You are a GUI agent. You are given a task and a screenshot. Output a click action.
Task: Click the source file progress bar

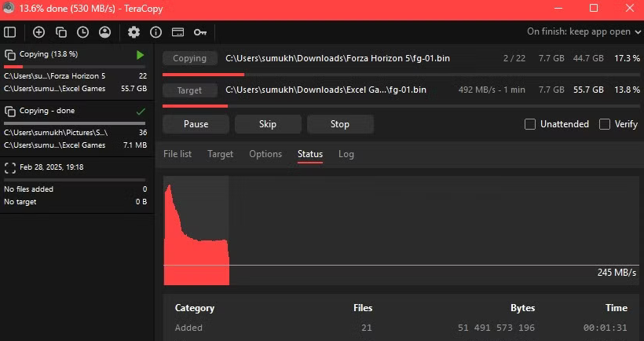[401, 75]
